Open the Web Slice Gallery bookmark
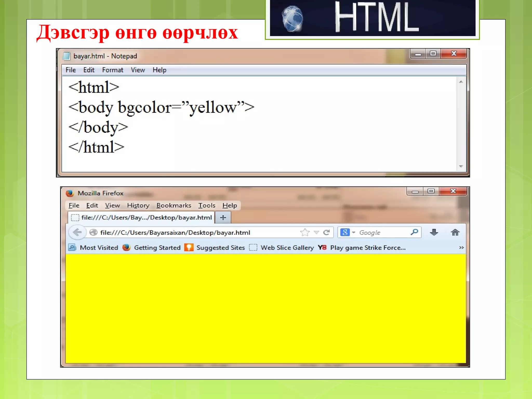Screen dimensions: 532x399 (281, 248)
